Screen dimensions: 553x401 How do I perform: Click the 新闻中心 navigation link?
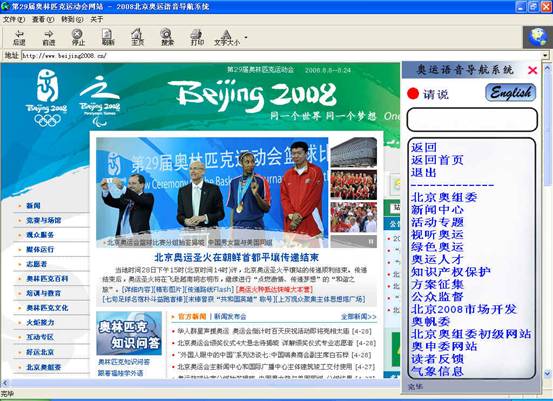(x=437, y=209)
